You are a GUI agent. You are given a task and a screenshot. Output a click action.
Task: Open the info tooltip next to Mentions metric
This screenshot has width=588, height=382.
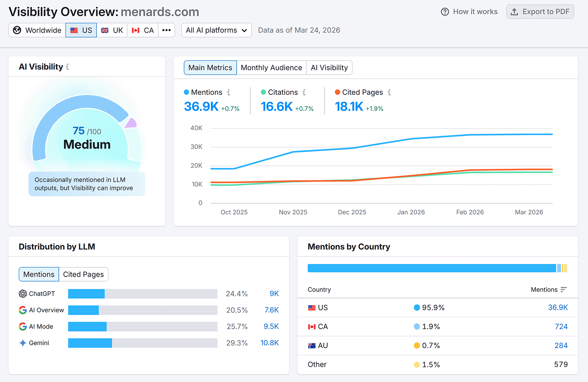(x=229, y=92)
